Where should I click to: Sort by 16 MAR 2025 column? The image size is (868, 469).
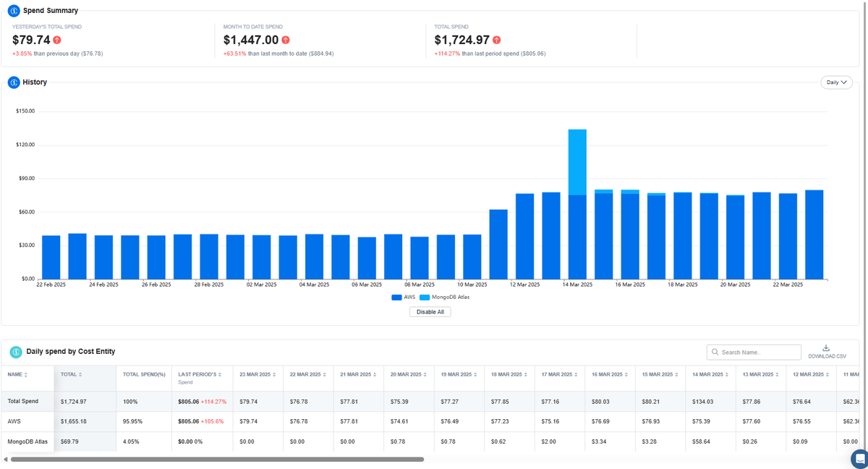[x=610, y=374]
